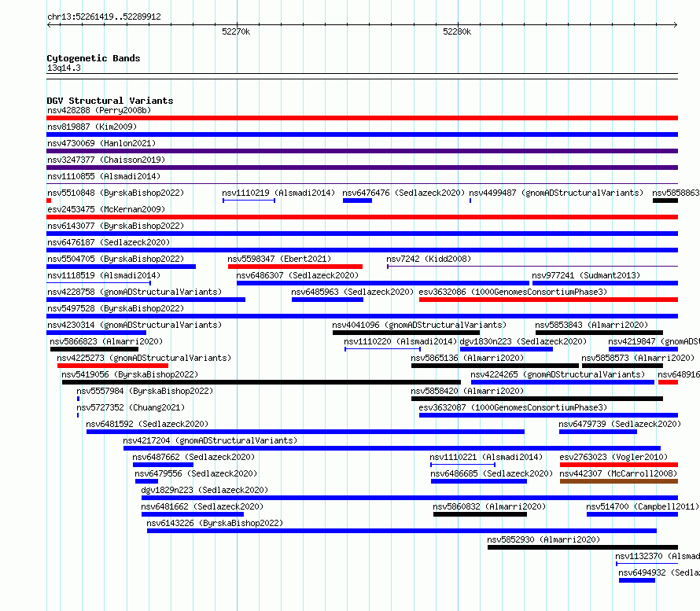Open nsv6481662 (Sedlazeck2020) variant label
The width and height of the screenshot is (700, 611).
pos(202,506)
